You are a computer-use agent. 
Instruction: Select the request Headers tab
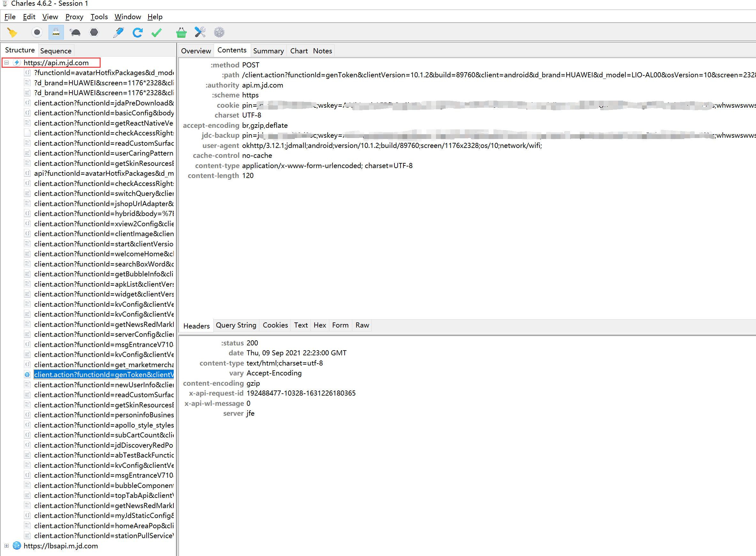pos(196,326)
